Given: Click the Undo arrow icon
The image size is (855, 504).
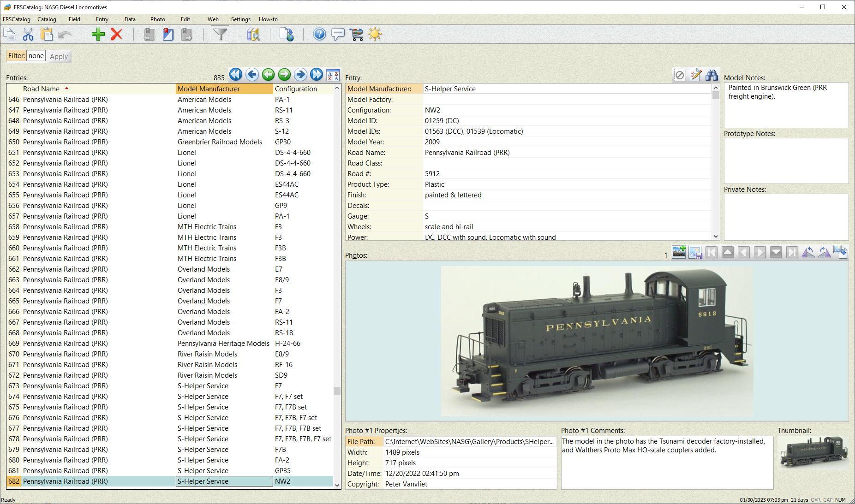Looking at the screenshot, I should (x=65, y=34).
